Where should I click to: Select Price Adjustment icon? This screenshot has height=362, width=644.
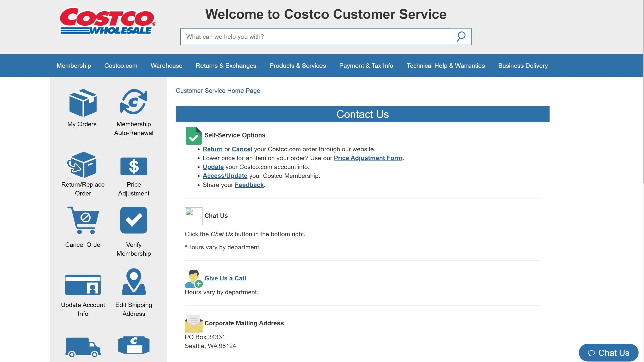[x=134, y=166]
